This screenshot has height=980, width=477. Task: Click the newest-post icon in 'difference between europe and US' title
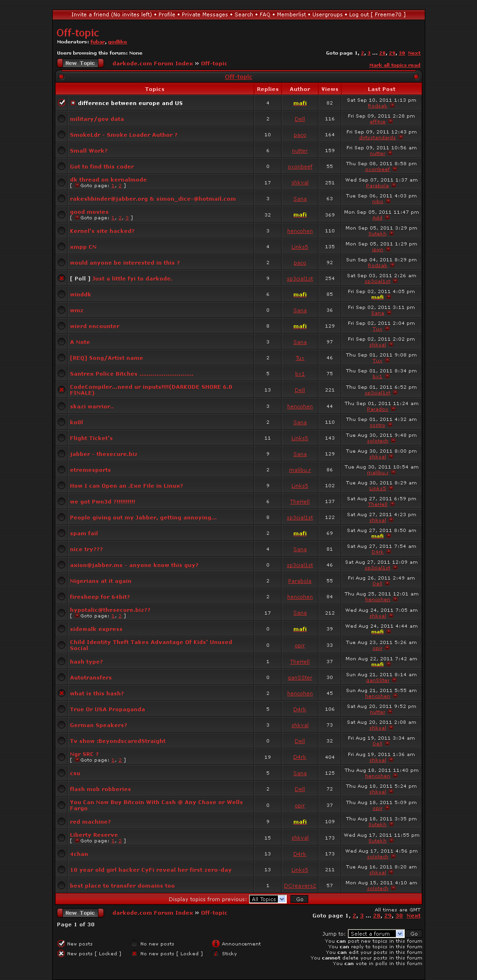[73, 103]
